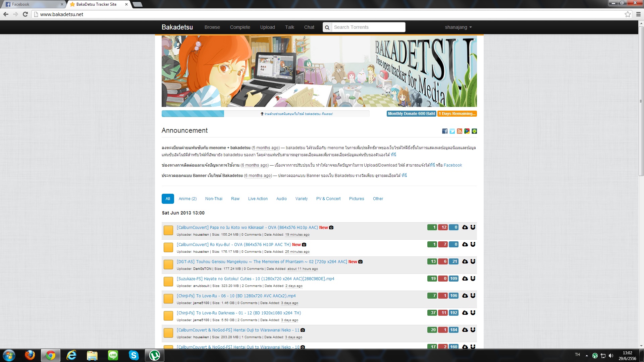Open the Chrome menu button

[638, 14]
